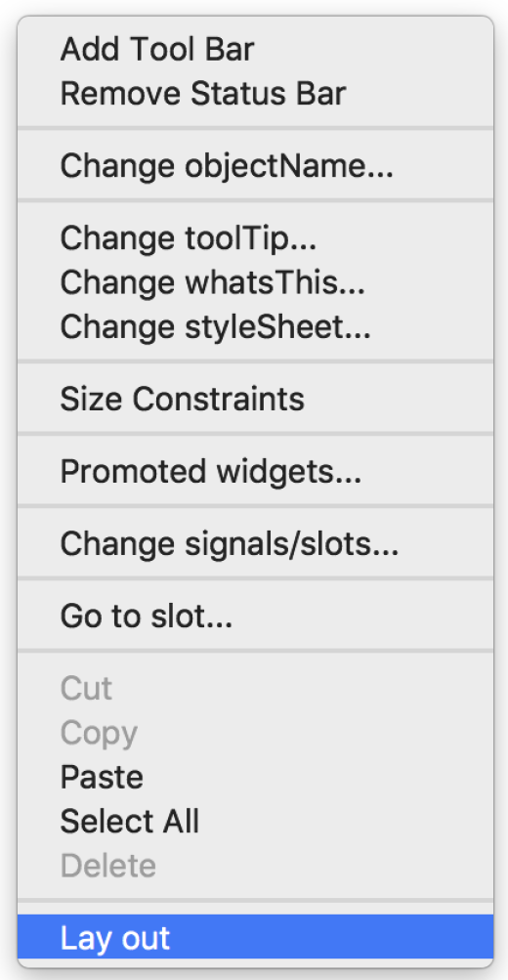Click Change toolTip... menu item
The image size is (508, 980).
coord(255,238)
